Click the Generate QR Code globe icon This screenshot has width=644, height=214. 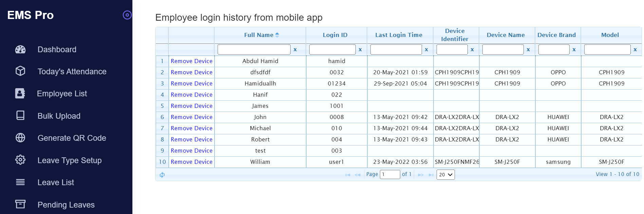coord(20,138)
